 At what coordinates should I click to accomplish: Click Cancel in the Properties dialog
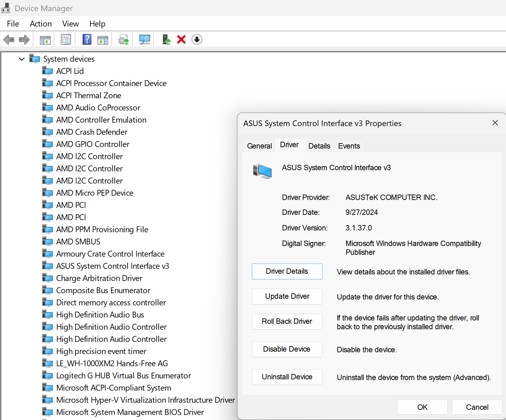pos(477,407)
